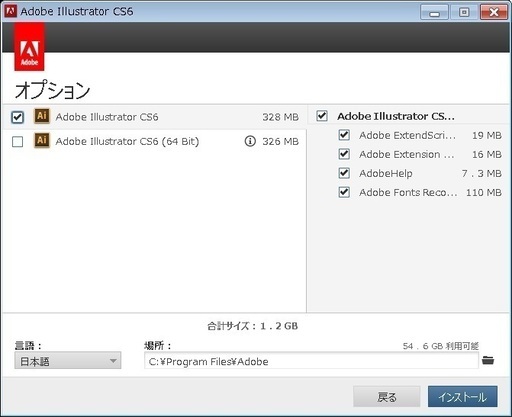Click the C:¥Program Files¥Adobe location field

(x=311, y=361)
